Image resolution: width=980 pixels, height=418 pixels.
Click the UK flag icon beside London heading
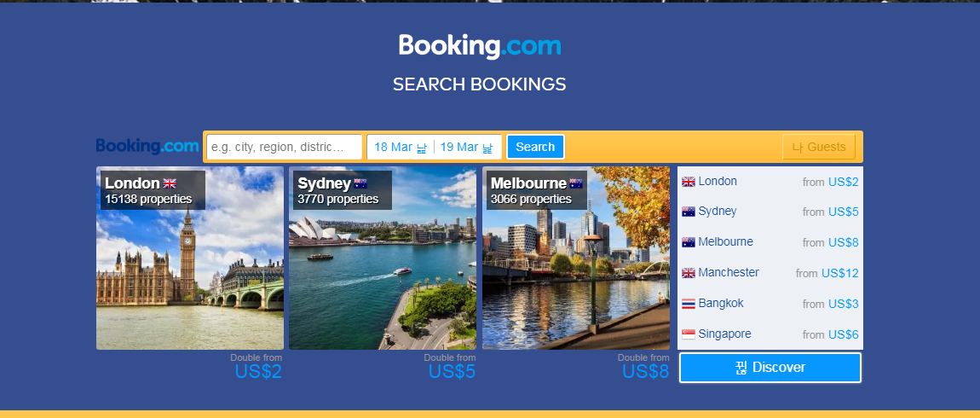(x=170, y=183)
